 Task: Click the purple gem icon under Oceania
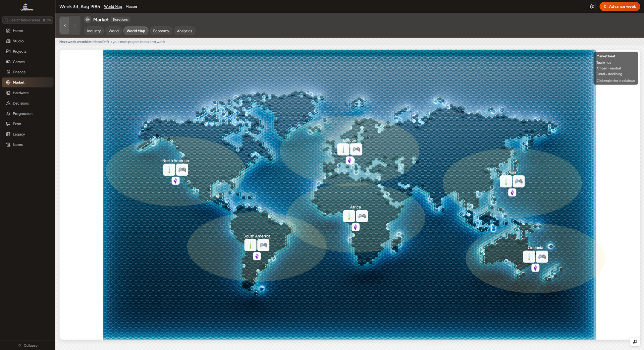coord(535,268)
